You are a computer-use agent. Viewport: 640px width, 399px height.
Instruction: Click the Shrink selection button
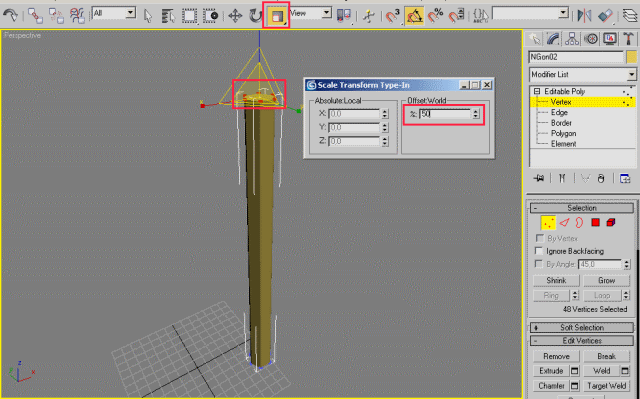[556, 281]
